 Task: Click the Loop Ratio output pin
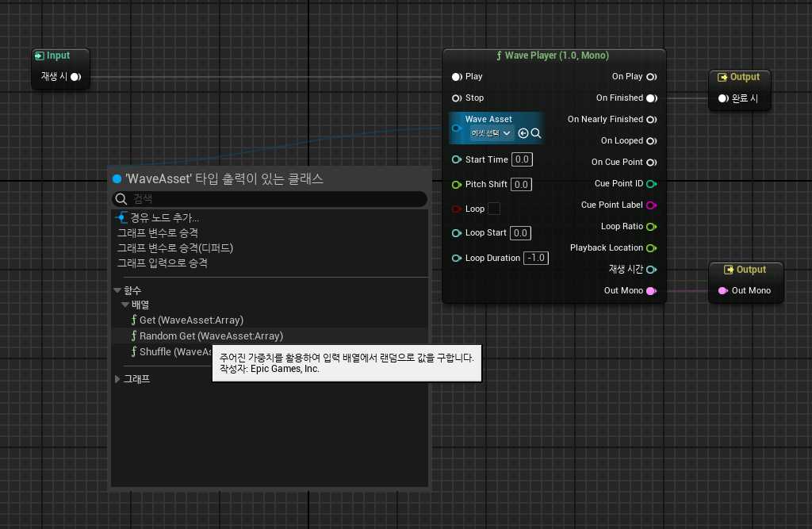[x=652, y=226]
